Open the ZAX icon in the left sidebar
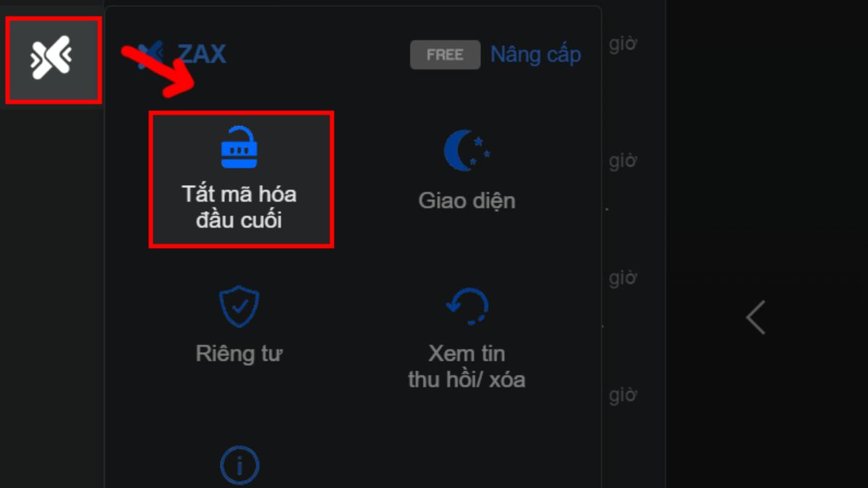The height and width of the screenshot is (488, 868). point(51,59)
